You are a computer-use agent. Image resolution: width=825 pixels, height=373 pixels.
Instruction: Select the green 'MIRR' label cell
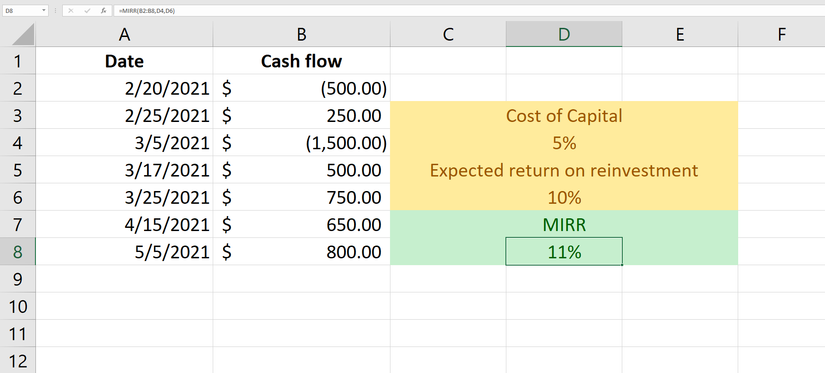564,225
